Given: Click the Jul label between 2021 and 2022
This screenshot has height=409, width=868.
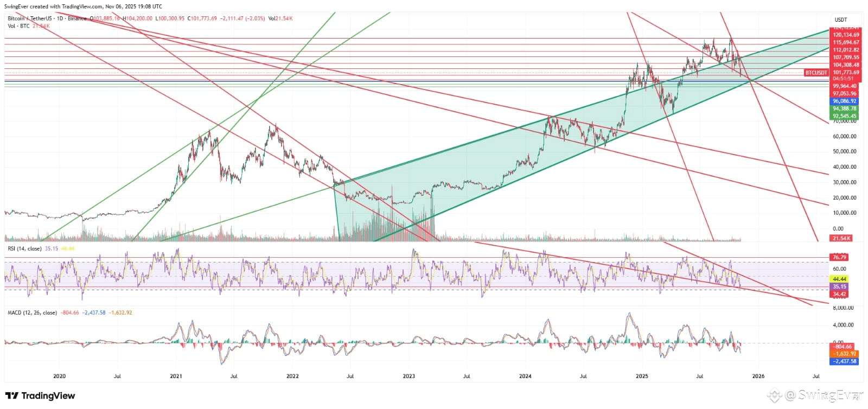Looking at the screenshot, I should pyautogui.click(x=234, y=376).
